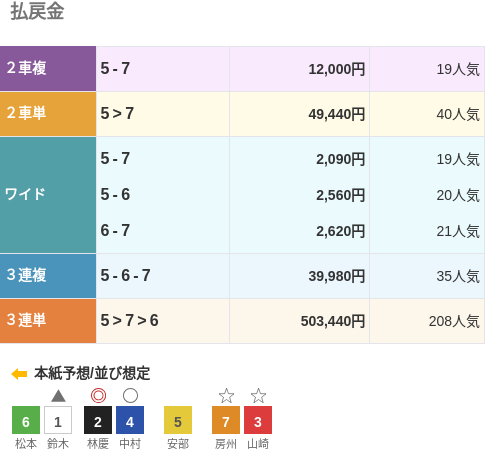Open the 本紙予想/並び想定 heading
Screen dimensions: 485x468
tap(92, 373)
